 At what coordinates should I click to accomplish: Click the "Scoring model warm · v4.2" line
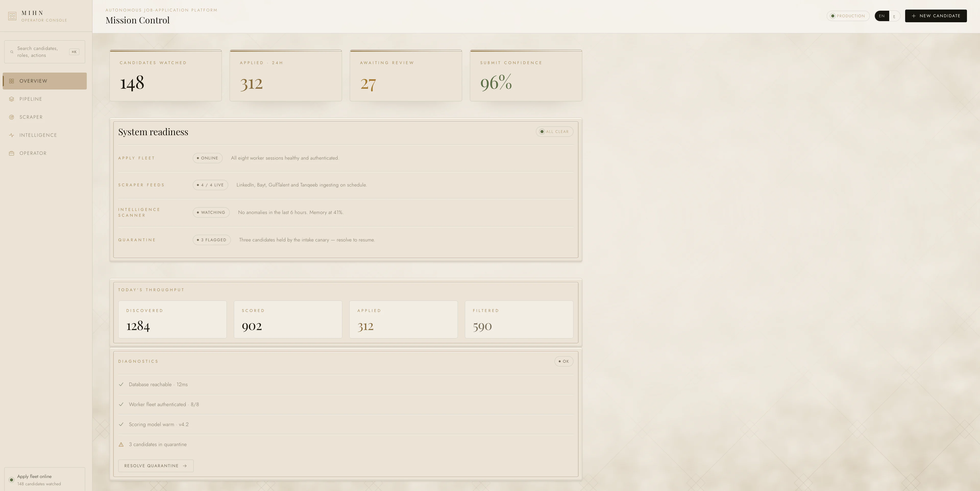[159, 424]
